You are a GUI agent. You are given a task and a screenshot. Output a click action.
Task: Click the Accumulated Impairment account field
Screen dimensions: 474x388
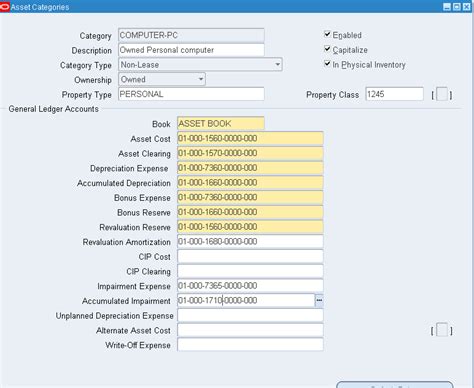(246, 300)
